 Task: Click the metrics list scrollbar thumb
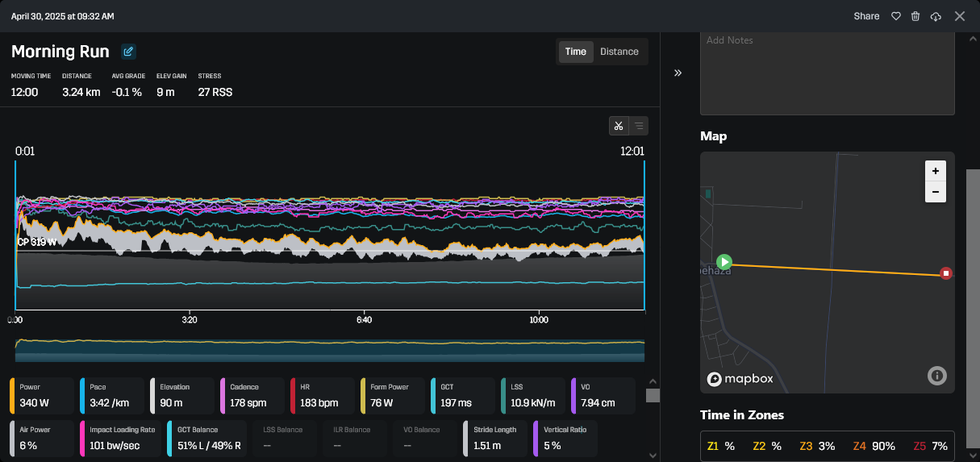point(653,395)
